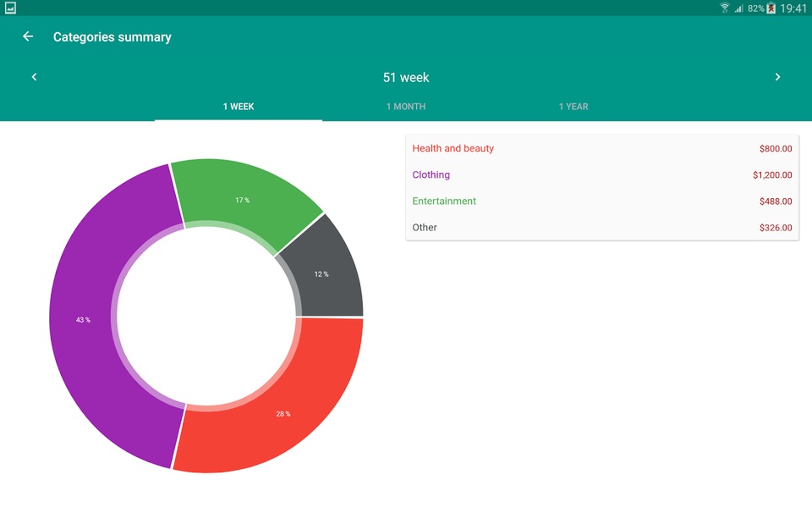Open the Entertainment category row

pyautogui.click(x=602, y=202)
